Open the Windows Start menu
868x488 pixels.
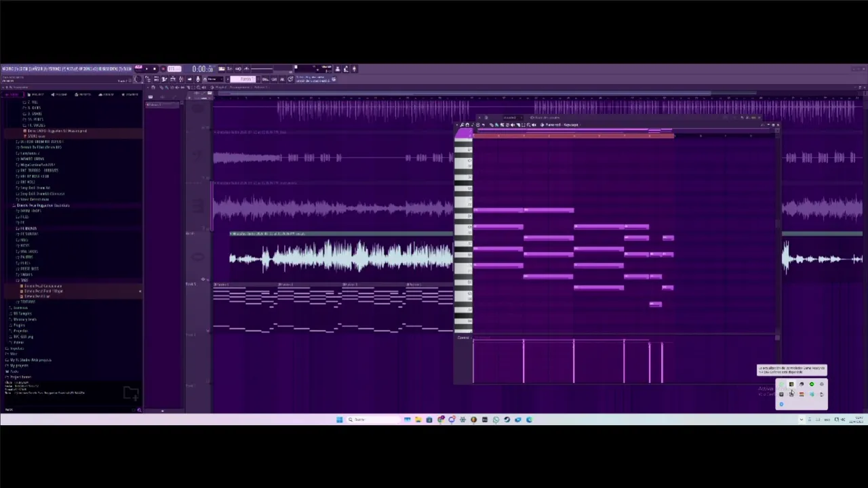click(x=339, y=420)
